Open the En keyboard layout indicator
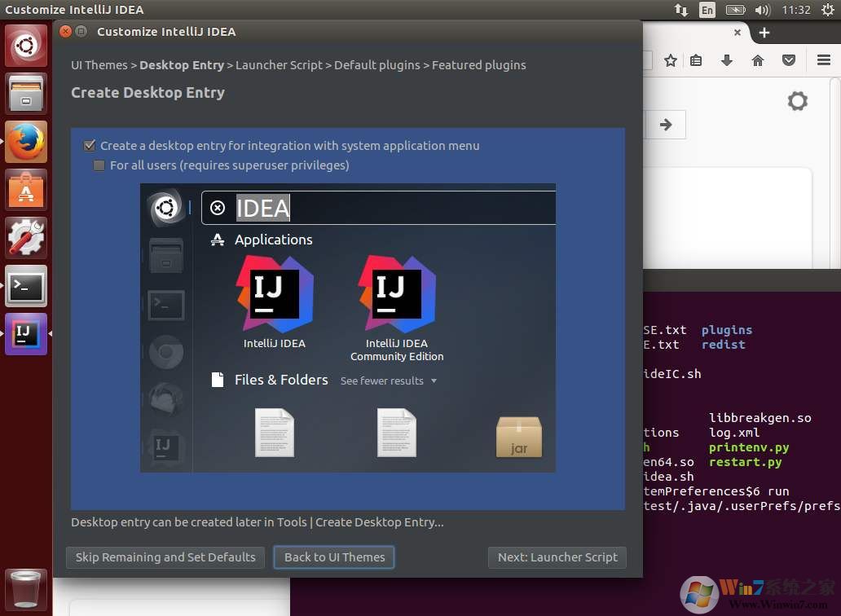 [707, 10]
